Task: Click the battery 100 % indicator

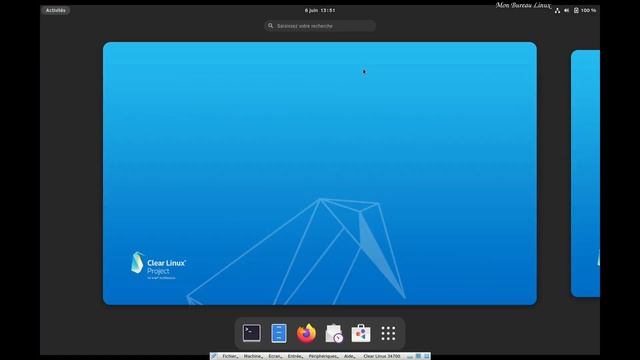Action: (585, 10)
